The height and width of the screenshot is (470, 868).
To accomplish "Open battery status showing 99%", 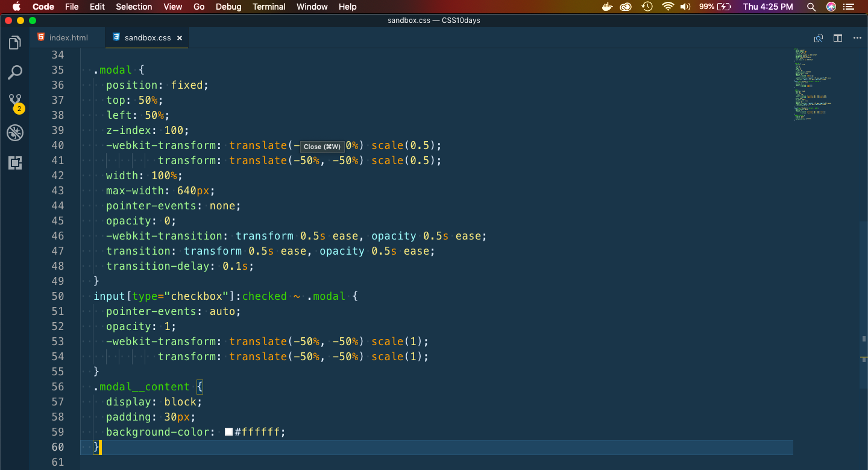I will pos(715,7).
